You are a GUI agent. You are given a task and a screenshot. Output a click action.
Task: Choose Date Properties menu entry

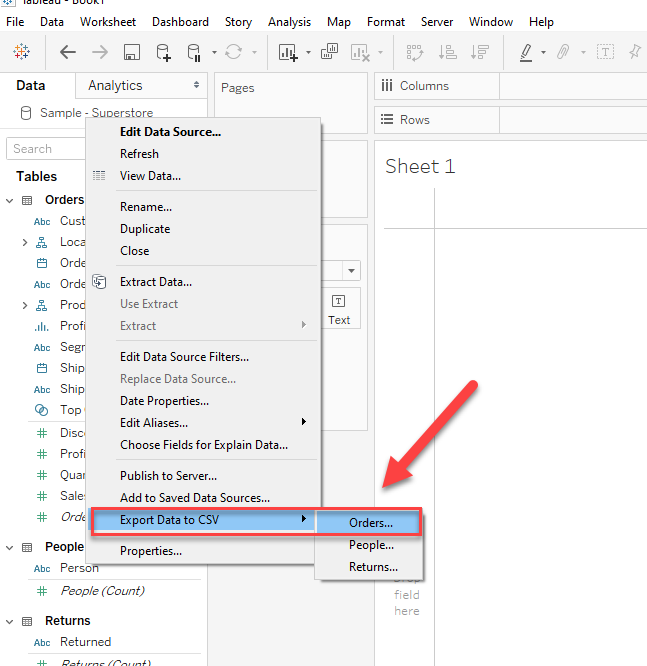[164, 401]
